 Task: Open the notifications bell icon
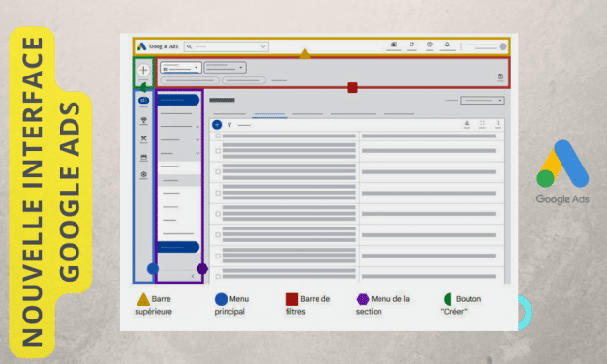click(x=447, y=45)
